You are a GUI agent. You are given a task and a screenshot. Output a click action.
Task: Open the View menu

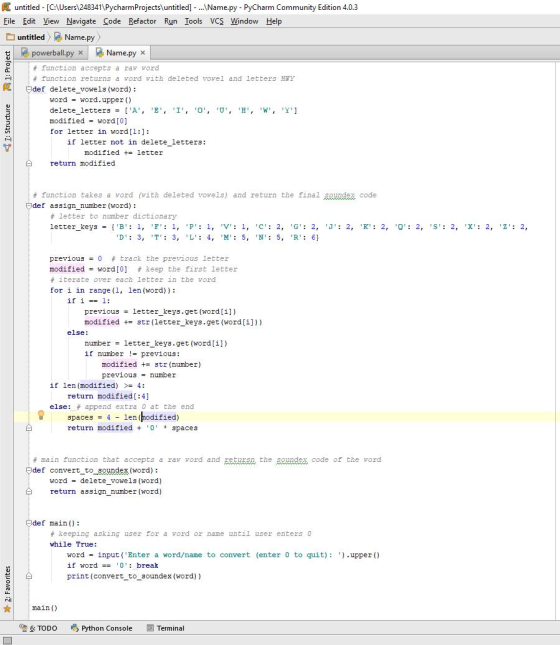[51, 21]
